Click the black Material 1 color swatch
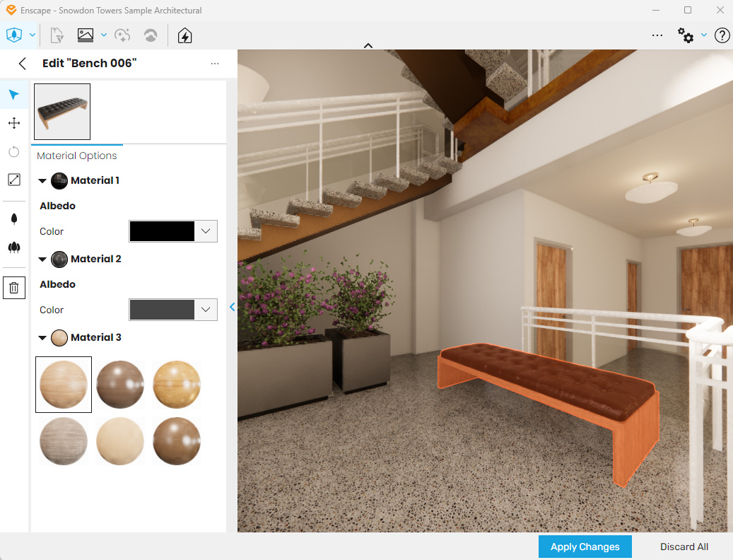The image size is (733, 560). pyautogui.click(x=162, y=231)
